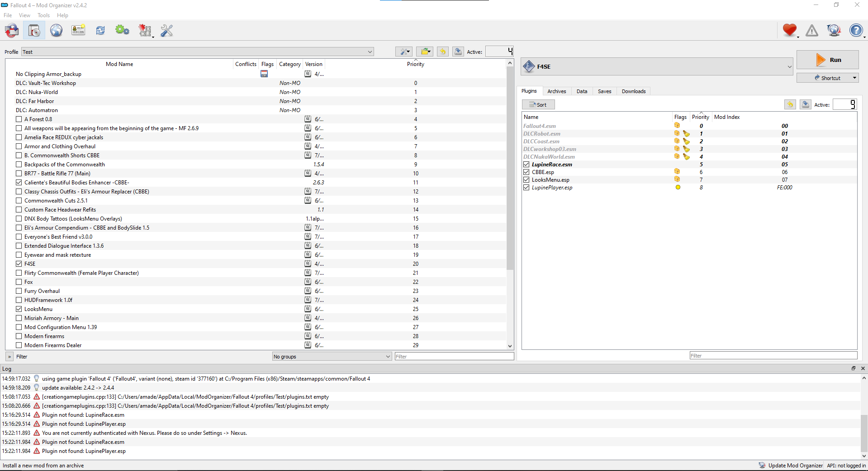This screenshot has height=471, width=868.
Task: Click the version icon for F4SE mod
Action: pyautogui.click(x=308, y=264)
